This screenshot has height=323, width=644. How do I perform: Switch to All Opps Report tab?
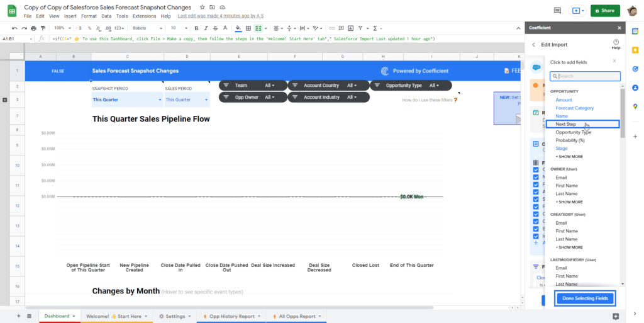[297, 316]
